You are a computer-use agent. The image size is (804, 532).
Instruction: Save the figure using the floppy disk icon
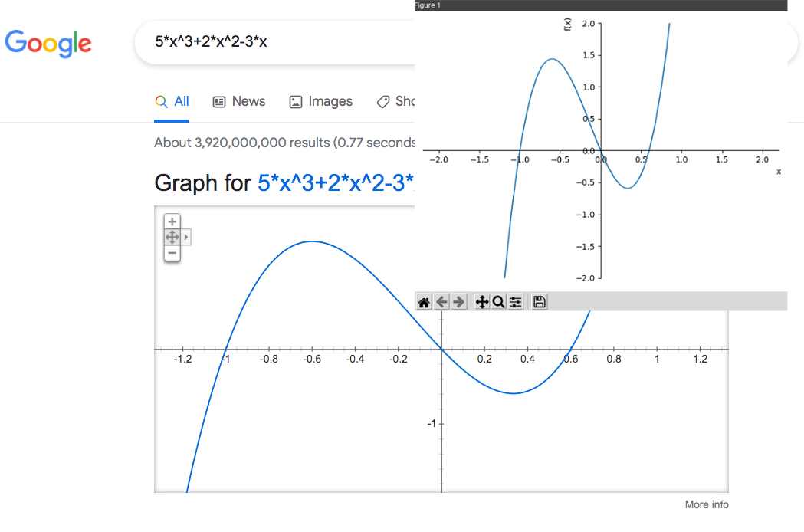(x=539, y=301)
